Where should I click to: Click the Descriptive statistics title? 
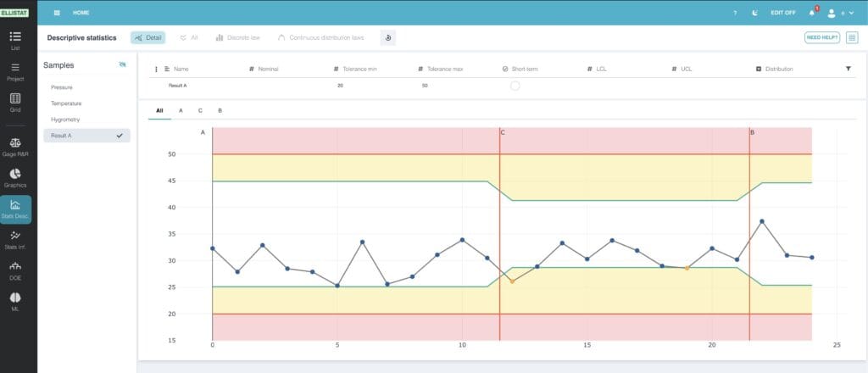click(82, 37)
